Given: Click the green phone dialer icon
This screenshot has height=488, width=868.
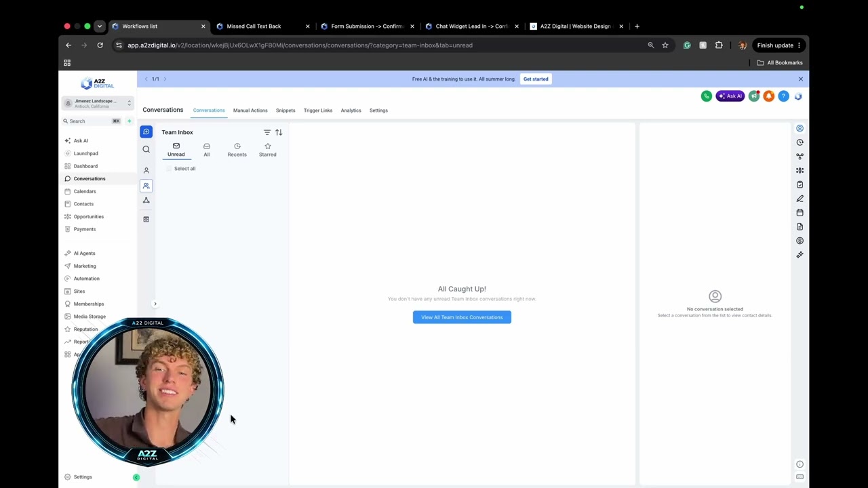Looking at the screenshot, I should click(706, 96).
